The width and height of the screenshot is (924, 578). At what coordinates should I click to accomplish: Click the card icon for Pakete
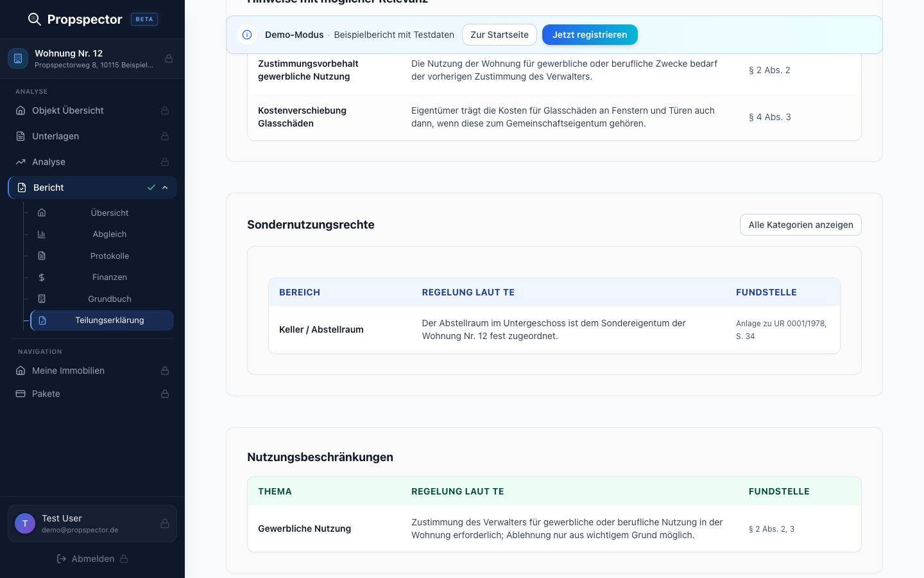(21, 394)
